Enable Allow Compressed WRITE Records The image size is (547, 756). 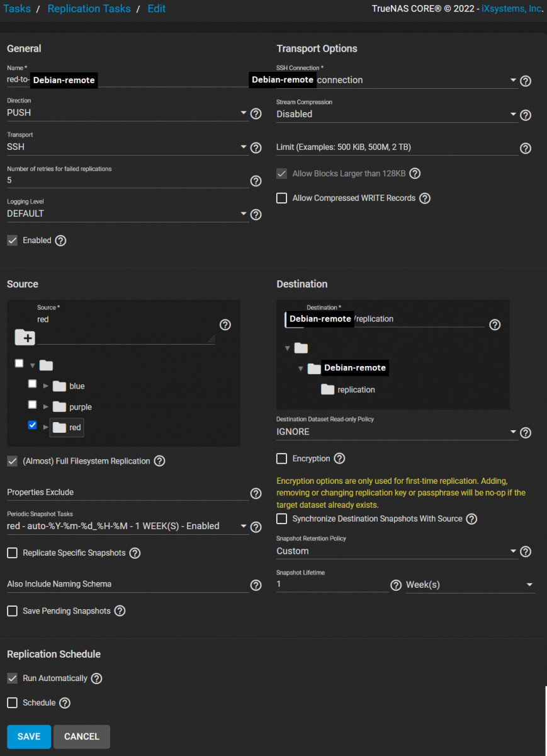[282, 198]
